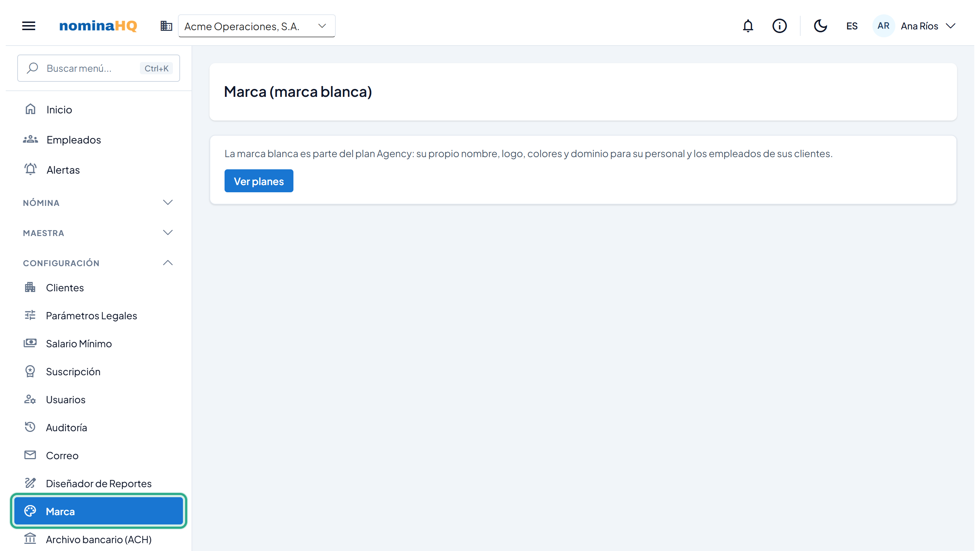
Task: Switch language using ES toggle
Action: pyautogui.click(x=852, y=26)
